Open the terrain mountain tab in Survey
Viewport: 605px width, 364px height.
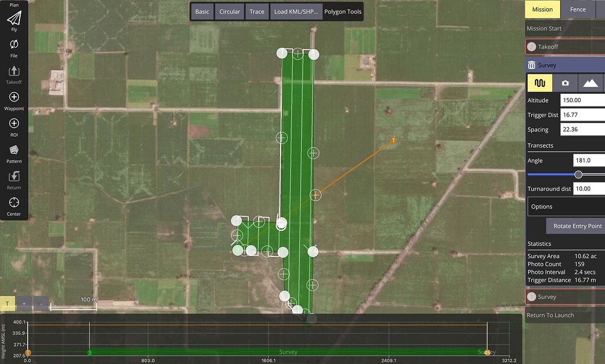[x=590, y=83]
